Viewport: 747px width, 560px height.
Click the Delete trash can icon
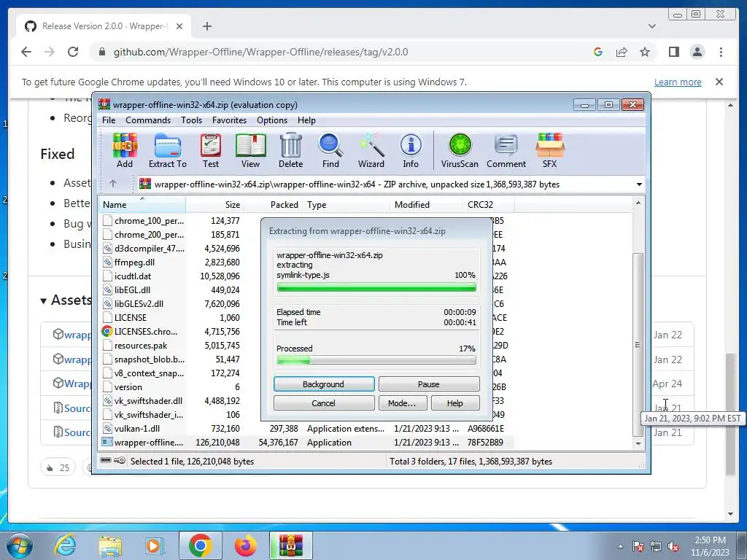(290, 150)
